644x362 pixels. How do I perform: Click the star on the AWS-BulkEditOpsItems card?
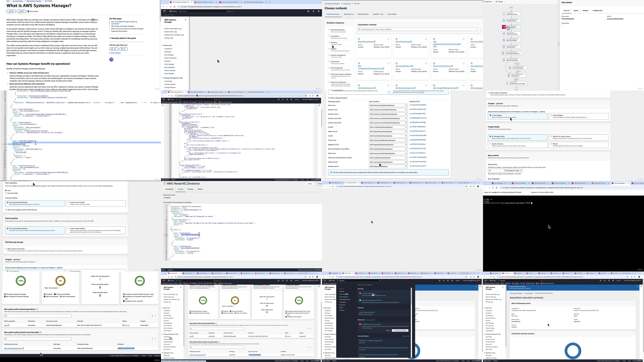click(x=359, y=85)
